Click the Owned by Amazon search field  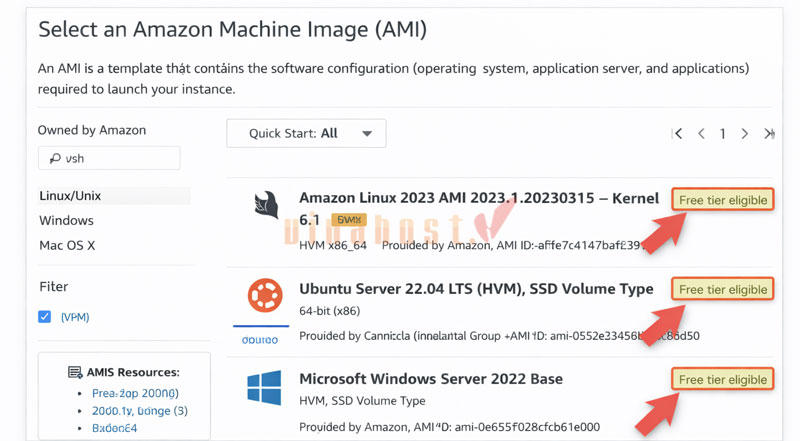click(x=109, y=158)
